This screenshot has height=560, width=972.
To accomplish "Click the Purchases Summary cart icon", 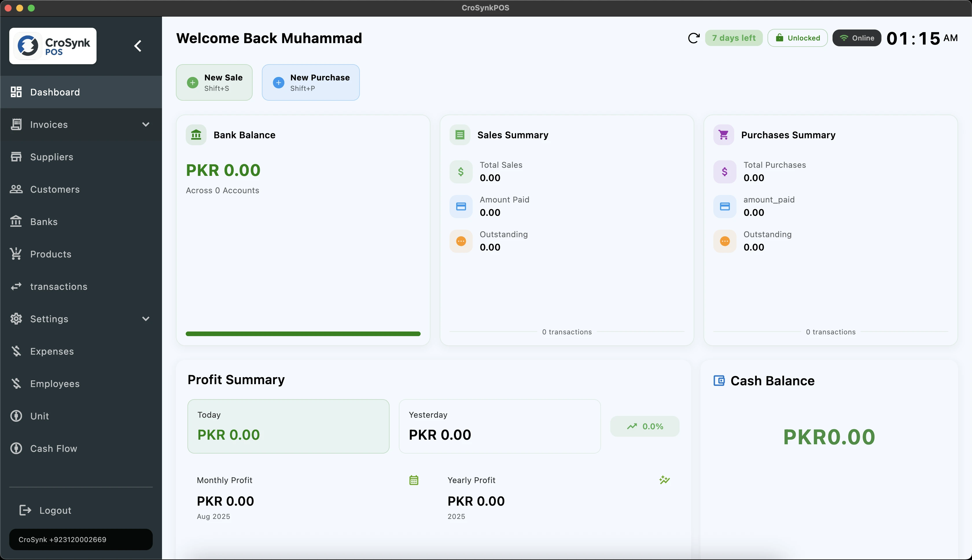I will 723,135.
